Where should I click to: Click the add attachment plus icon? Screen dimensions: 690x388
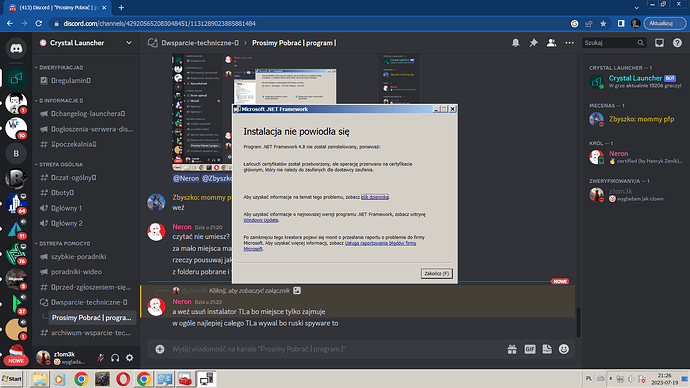(160, 349)
